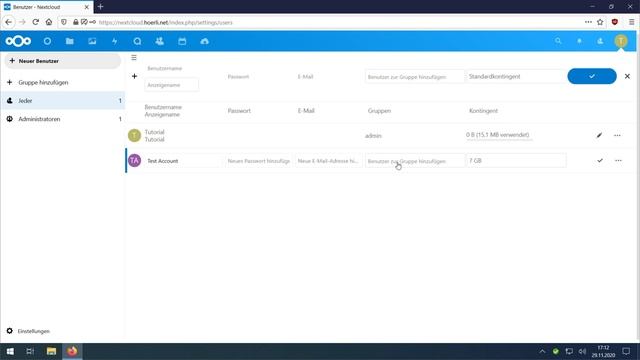The height and width of the screenshot is (360, 640).
Task: Open group dropdown for Test Account
Action: pyautogui.click(x=414, y=161)
